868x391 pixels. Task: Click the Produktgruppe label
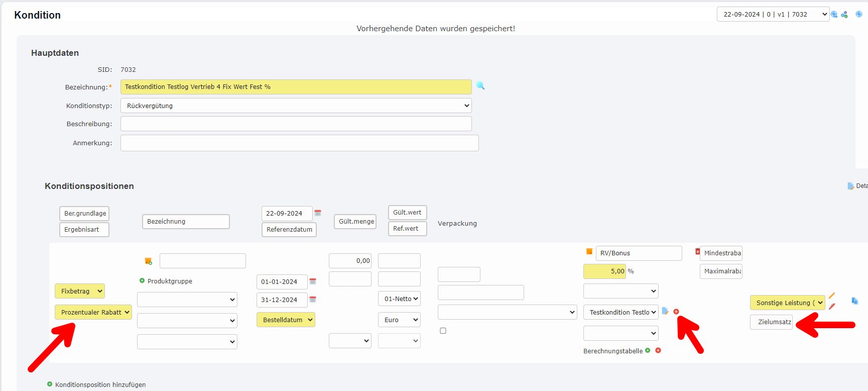click(170, 281)
